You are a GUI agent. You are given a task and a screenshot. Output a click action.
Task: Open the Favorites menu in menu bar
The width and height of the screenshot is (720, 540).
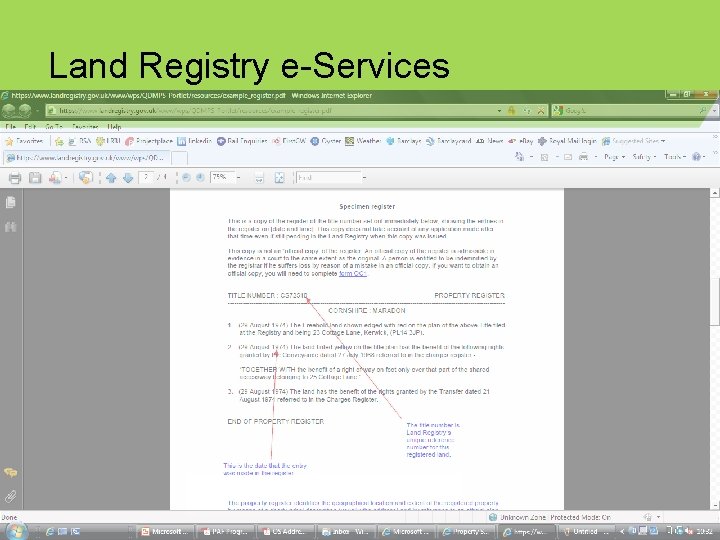[x=85, y=127]
